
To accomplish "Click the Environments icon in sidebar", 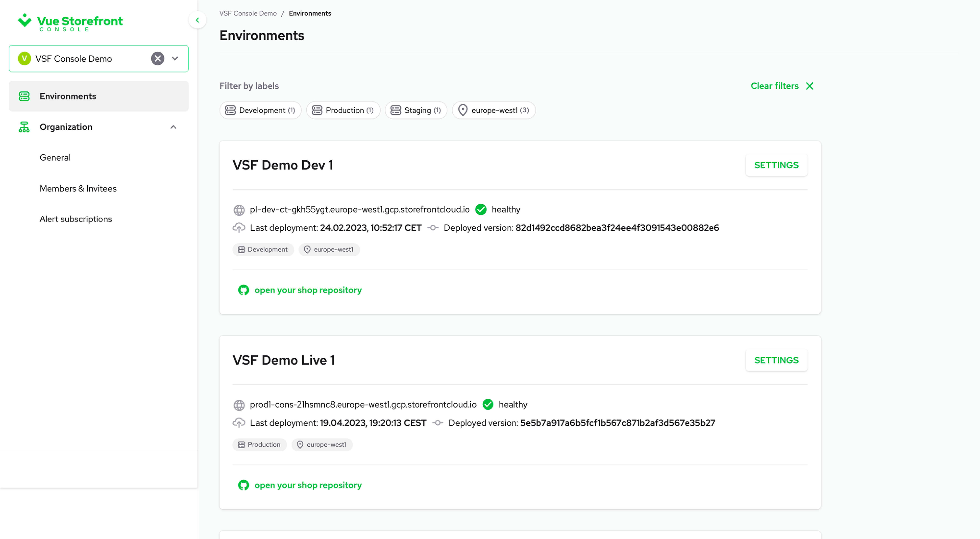I will click(x=24, y=96).
